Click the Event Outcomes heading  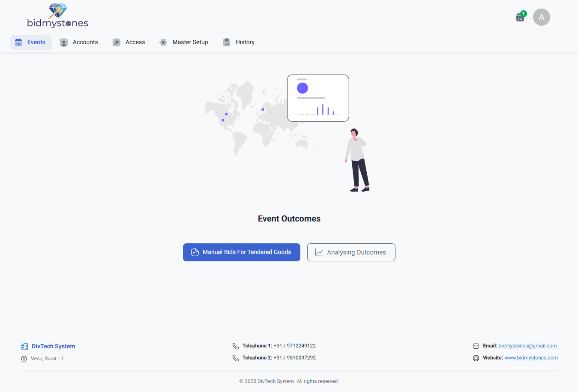(289, 218)
